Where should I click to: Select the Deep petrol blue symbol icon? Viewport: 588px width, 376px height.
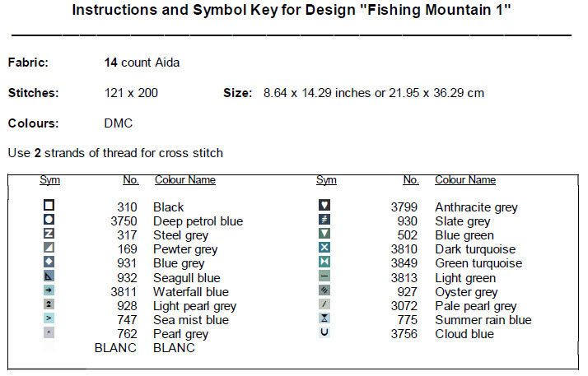click(49, 220)
